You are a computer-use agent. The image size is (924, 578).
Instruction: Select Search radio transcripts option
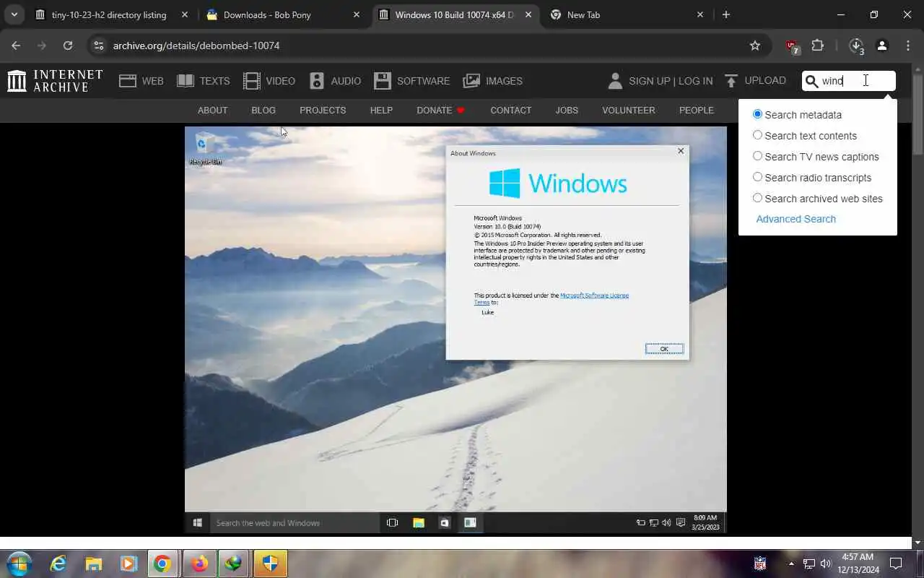757,177
